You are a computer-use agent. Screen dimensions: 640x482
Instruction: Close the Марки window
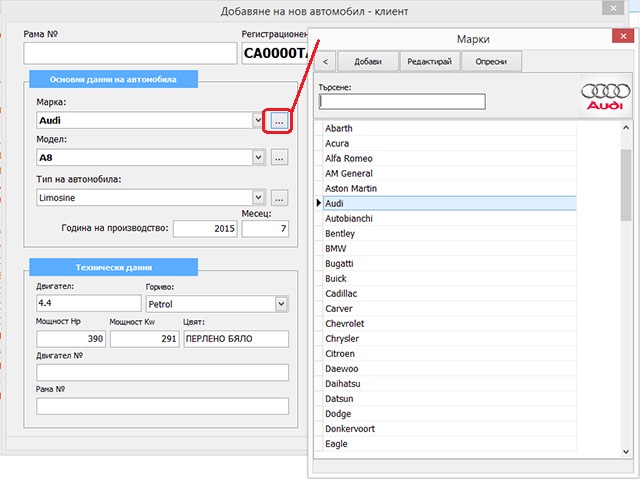click(623, 36)
